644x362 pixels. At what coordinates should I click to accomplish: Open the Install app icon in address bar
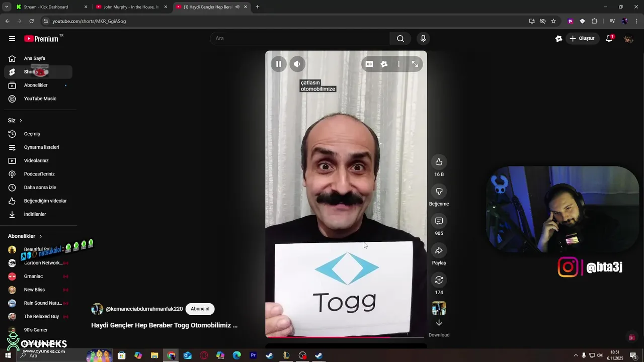click(532, 21)
